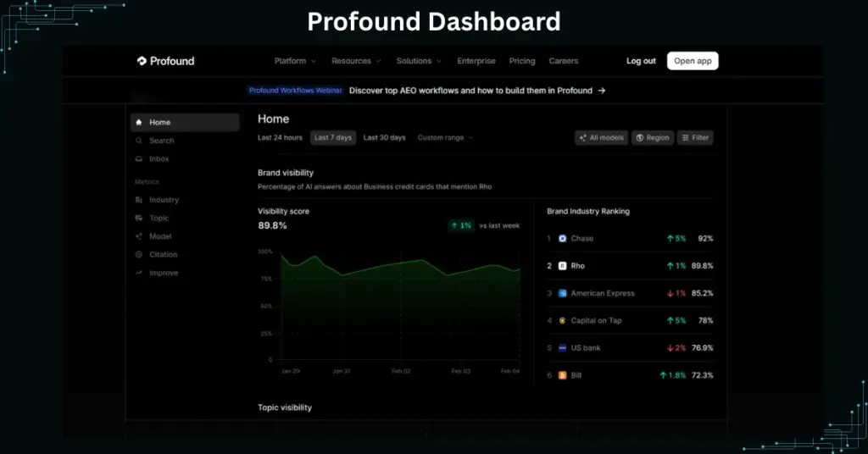Open the Pricing page

pyautogui.click(x=522, y=61)
